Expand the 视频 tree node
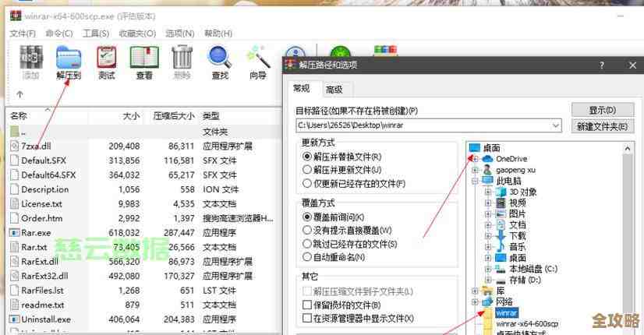Screen dimensions: 644x335 click(488, 203)
